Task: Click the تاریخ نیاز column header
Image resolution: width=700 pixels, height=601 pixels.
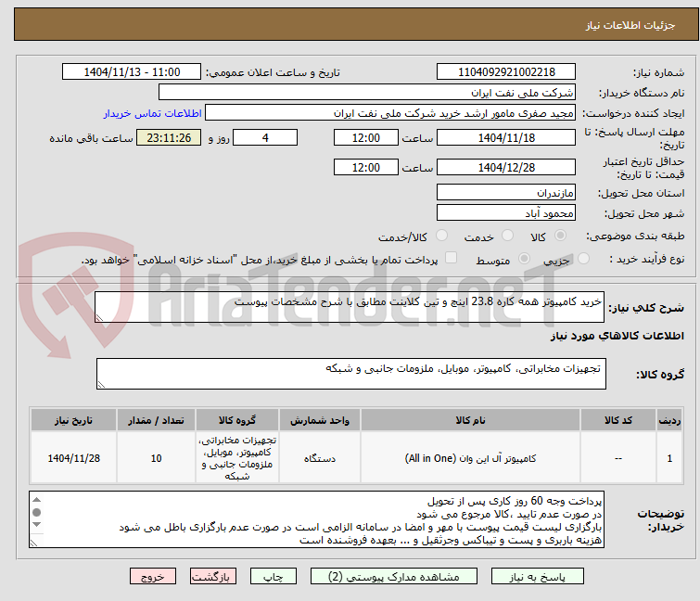Action: (x=73, y=420)
